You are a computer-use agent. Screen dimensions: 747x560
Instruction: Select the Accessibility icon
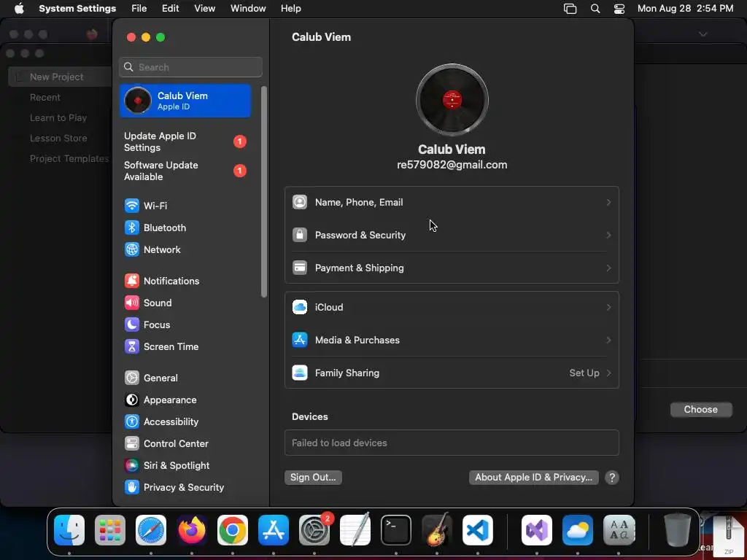click(131, 422)
